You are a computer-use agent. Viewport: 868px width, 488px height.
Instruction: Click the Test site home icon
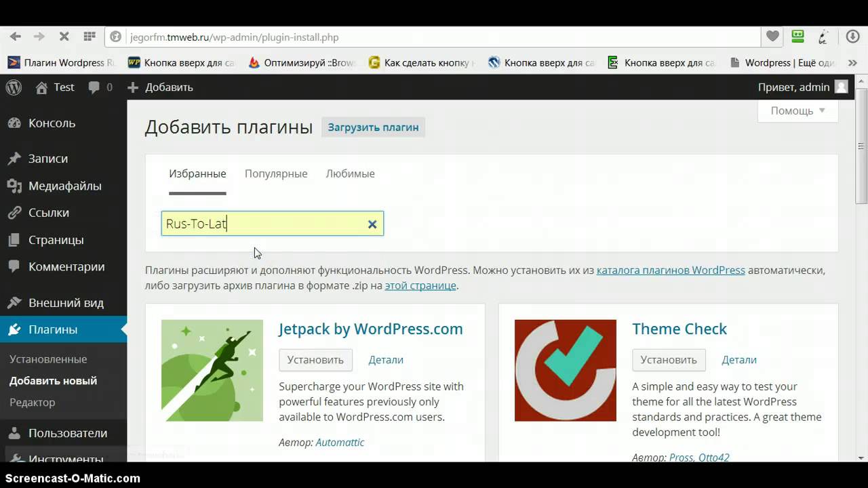pyautogui.click(x=42, y=87)
